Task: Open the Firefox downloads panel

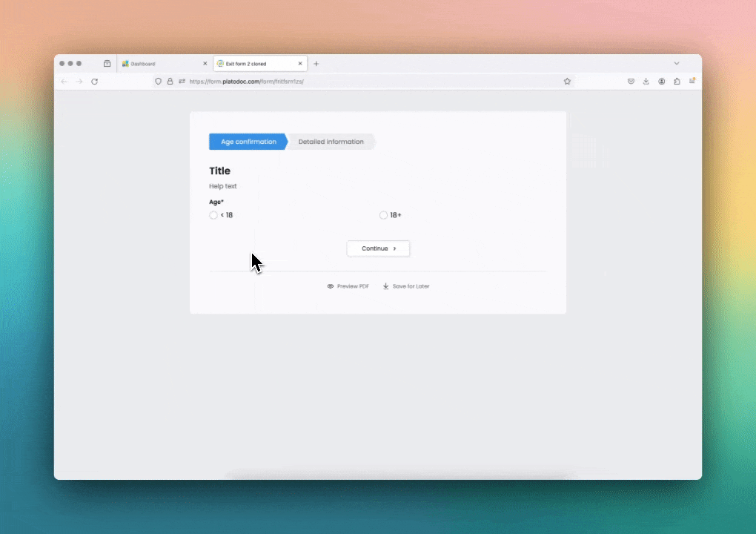Action: click(646, 82)
